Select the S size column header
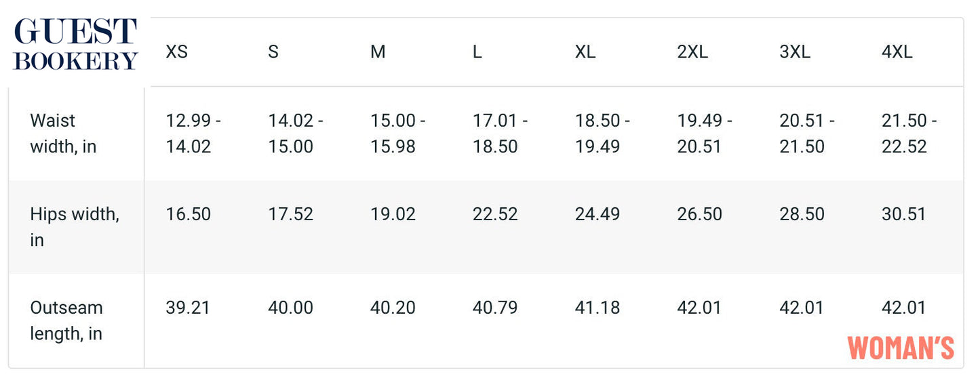Image resolution: width=980 pixels, height=391 pixels. (x=273, y=52)
